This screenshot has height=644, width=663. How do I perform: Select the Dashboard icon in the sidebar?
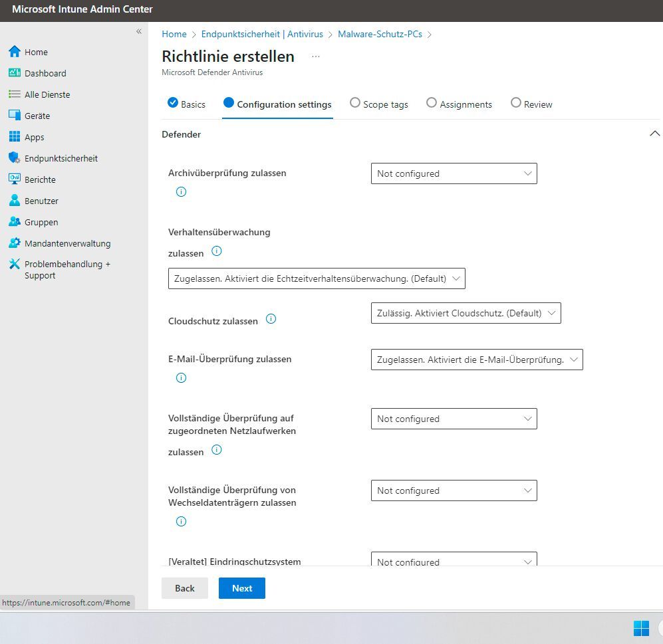point(15,73)
